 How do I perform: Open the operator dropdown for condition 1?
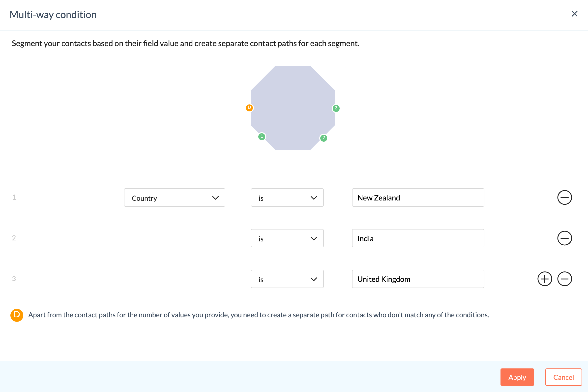coord(287,198)
